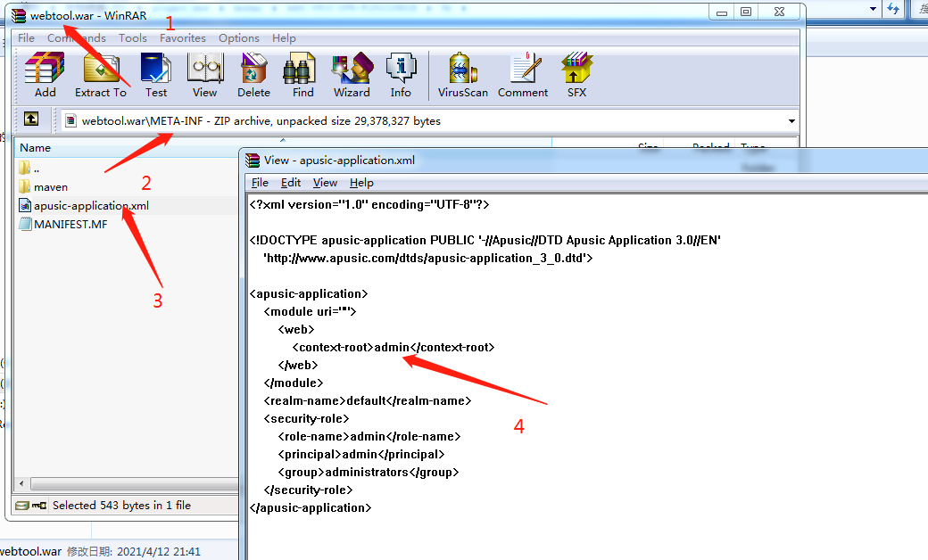Create SFX self-extracting archive
The height and width of the screenshot is (560, 928).
coord(576,75)
